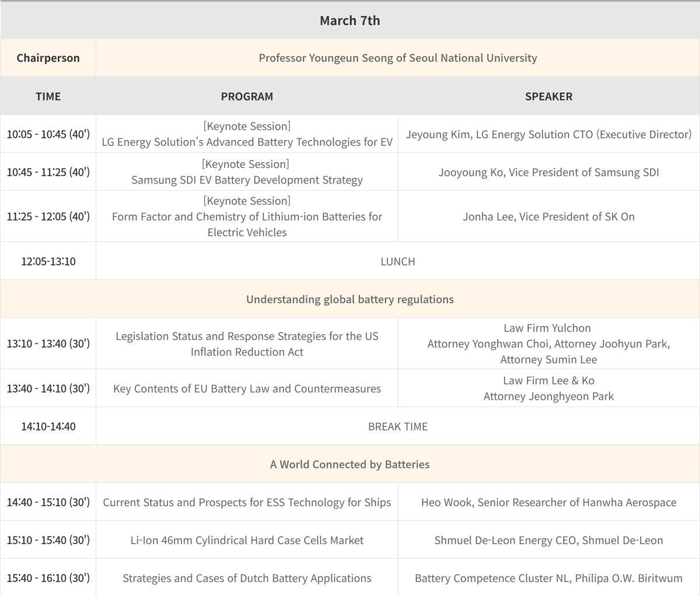The width and height of the screenshot is (700, 596).
Task: Click Professor Youngeun Seong chairperson name
Action: pos(397,58)
